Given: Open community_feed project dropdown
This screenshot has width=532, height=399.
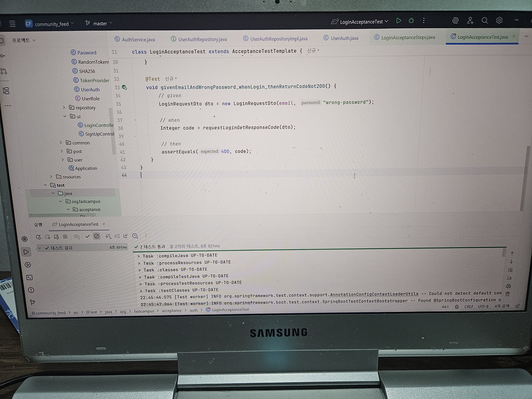Looking at the screenshot, I should (50, 24).
